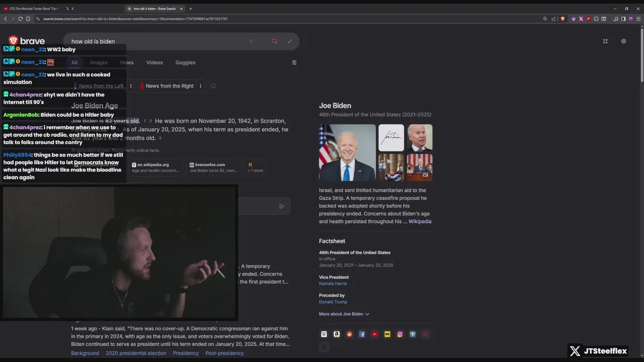Open a new browser tab

pyautogui.click(x=191, y=9)
